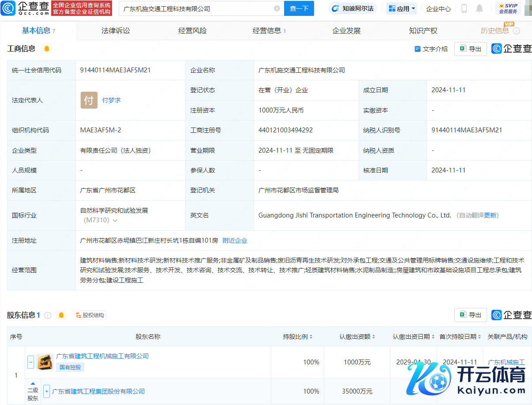This screenshot has height=405, width=532.
Task: Open the SVIP 会员服务 badge
Action: click(508, 8)
